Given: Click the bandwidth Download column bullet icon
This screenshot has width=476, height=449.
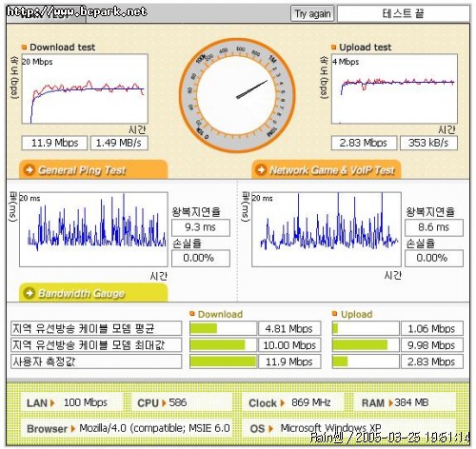Looking at the screenshot, I should [192, 314].
